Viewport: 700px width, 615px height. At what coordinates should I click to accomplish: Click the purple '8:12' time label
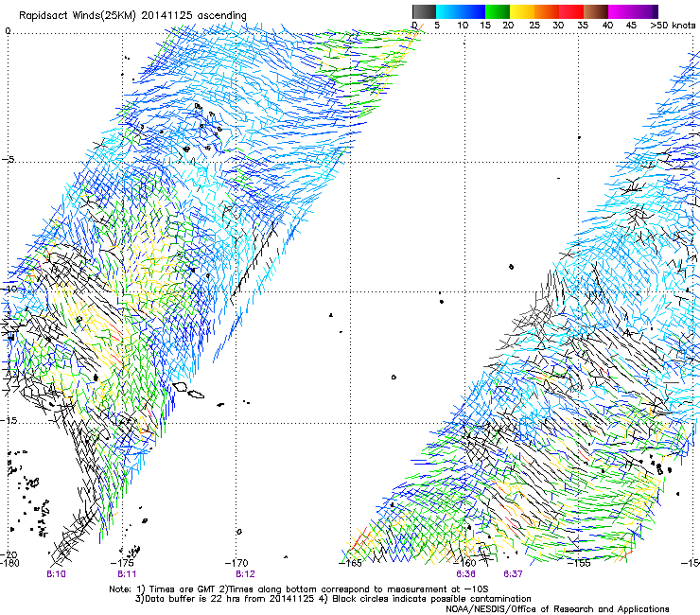point(246,574)
